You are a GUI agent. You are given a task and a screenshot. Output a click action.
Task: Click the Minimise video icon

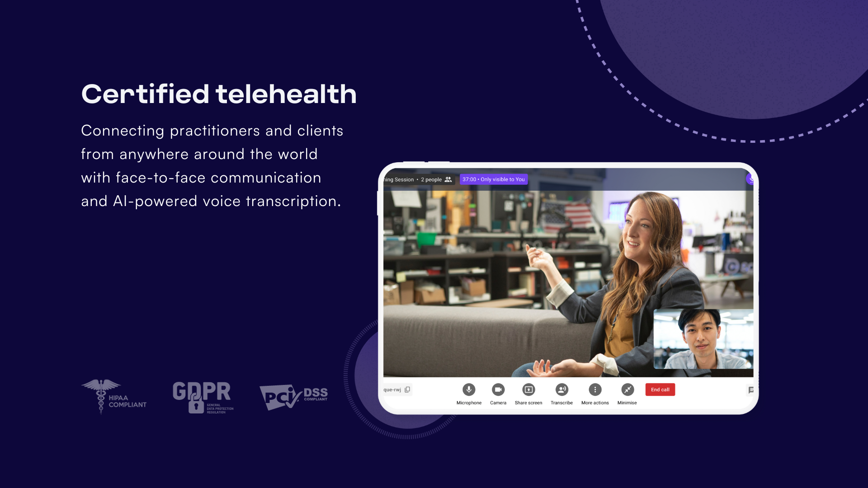[627, 389]
